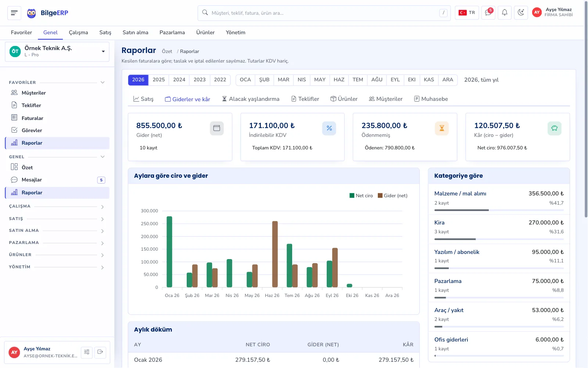Toggle dark mode moon icon
Screen dimensions: 588x368
tap(521, 13)
